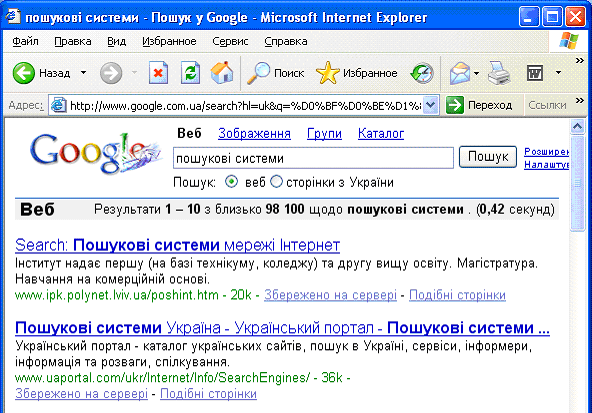Open Search (Поиск) magnifier toolbar button
Screen dimensions: 592x413
(x=275, y=73)
